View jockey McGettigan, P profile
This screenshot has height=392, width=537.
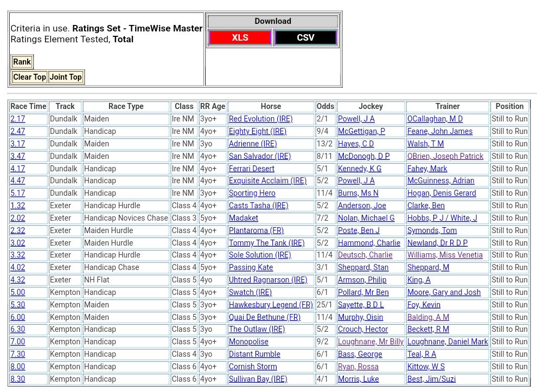click(361, 131)
